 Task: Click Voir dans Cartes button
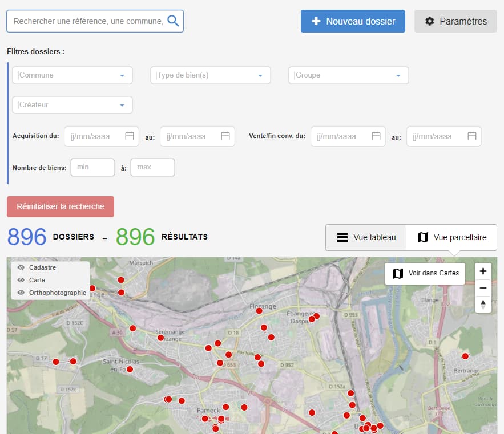[425, 273]
